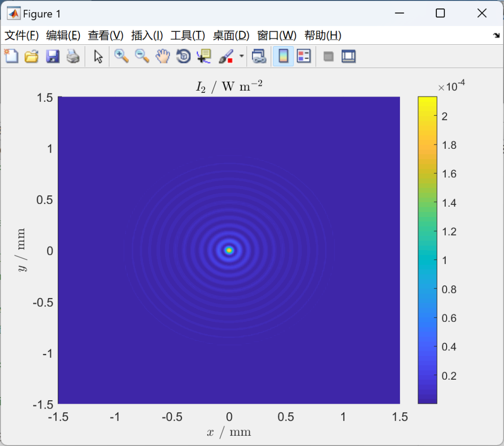Screen dimensions: 504x446
Task: Activate the Zoom In tool
Action: click(121, 56)
